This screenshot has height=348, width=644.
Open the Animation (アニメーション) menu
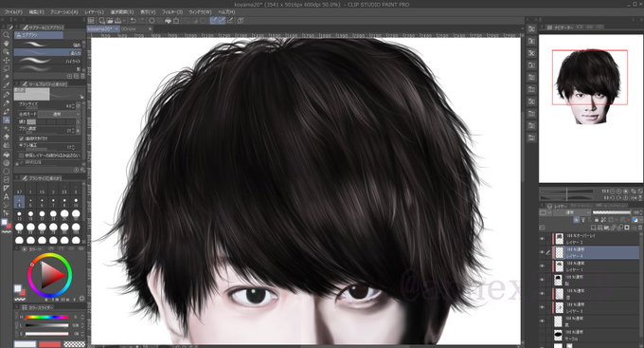[x=63, y=12]
